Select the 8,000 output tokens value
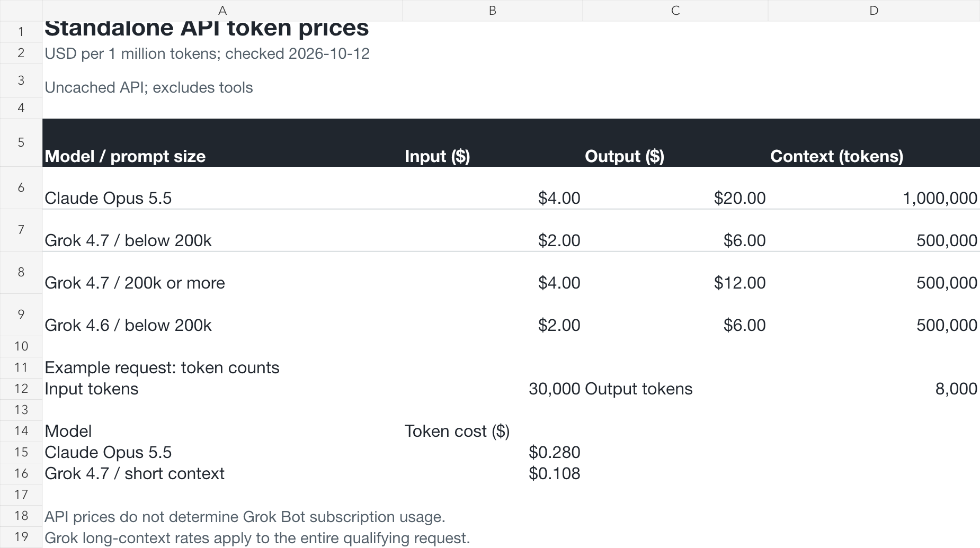 point(874,389)
